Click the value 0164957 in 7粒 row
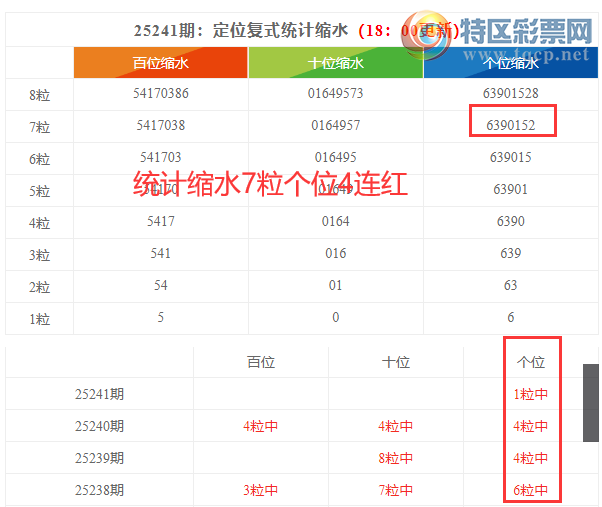This screenshot has height=507, width=602. (x=336, y=125)
